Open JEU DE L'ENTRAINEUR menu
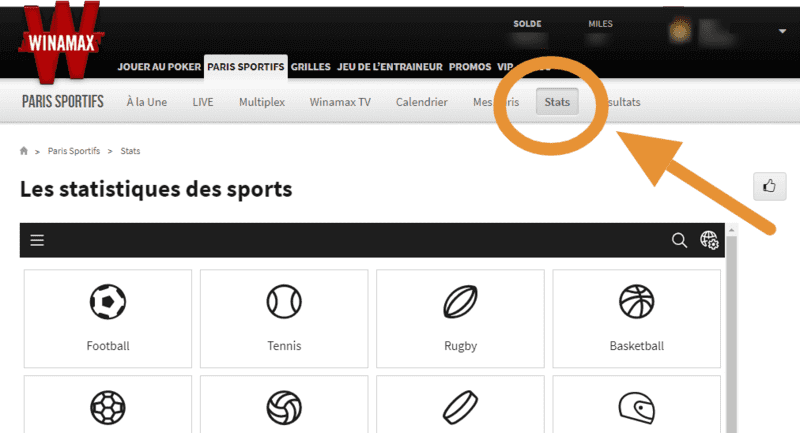Image resolution: width=800 pixels, height=433 pixels. pos(390,67)
